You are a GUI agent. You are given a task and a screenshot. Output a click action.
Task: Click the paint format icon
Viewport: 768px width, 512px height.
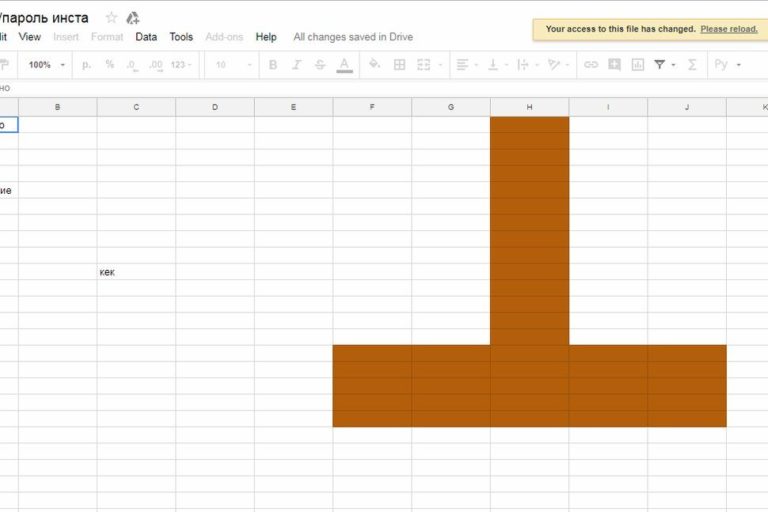point(4,64)
